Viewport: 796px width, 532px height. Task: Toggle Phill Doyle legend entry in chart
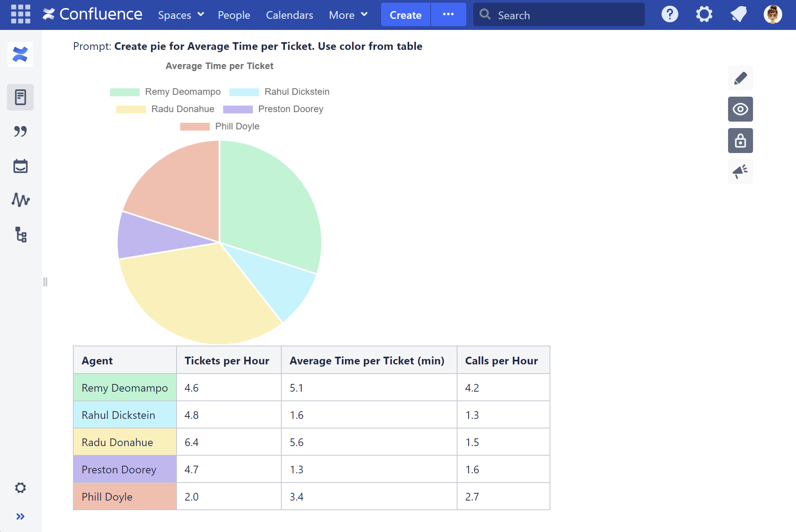coord(220,127)
